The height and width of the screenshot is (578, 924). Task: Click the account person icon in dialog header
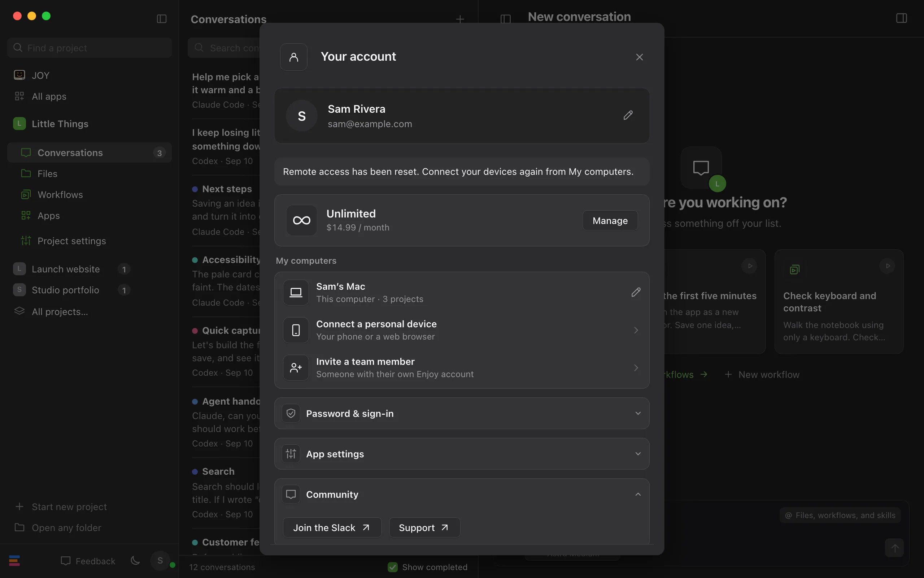[x=293, y=57]
